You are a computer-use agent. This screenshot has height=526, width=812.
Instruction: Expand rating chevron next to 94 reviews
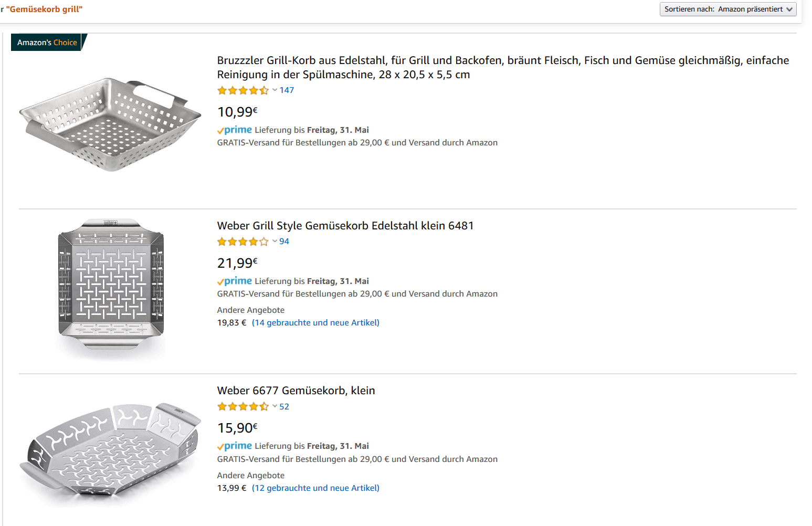click(x=275, y=241)
